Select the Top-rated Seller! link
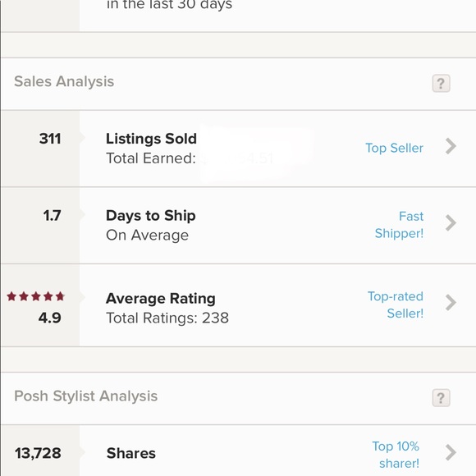The image size is (476, 476). click(x=396, y=304)
